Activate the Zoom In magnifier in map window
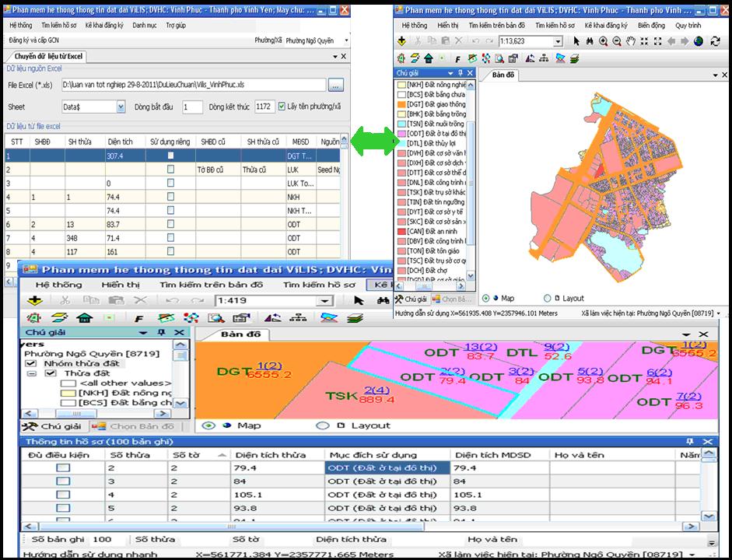 (x=603, y=41)
